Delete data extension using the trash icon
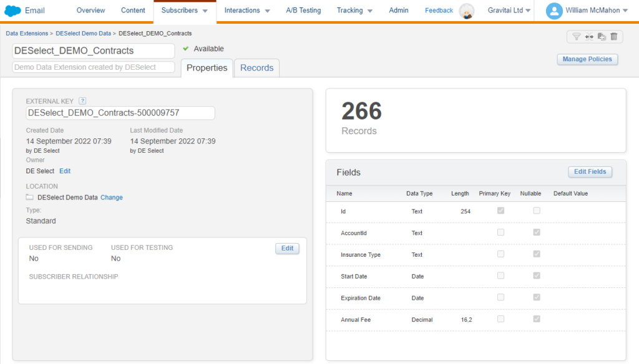 [613, 37]
